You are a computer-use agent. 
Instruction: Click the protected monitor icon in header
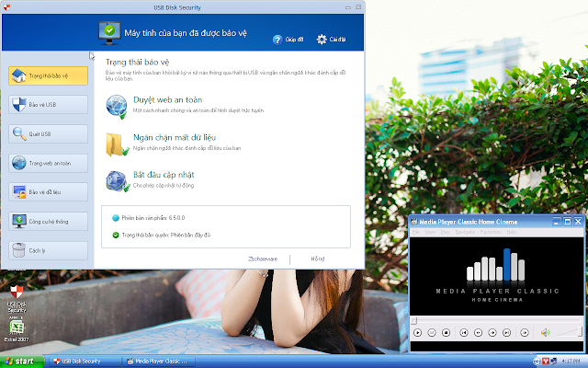(x=109, y=33)
